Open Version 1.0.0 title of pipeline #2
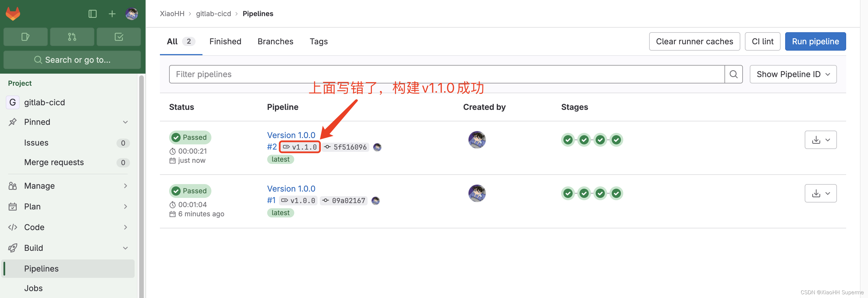The height and width of the screenshot is (298, 868). tap(291, 135)
